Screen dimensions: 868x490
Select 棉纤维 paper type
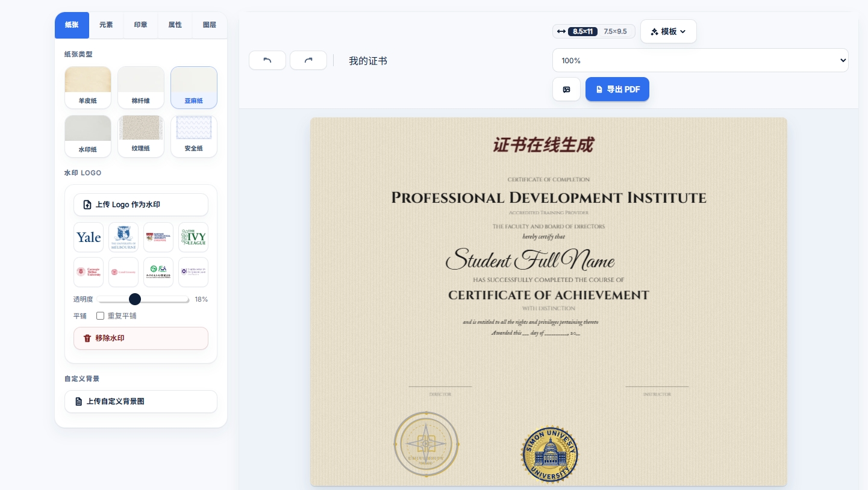[141, 87]
